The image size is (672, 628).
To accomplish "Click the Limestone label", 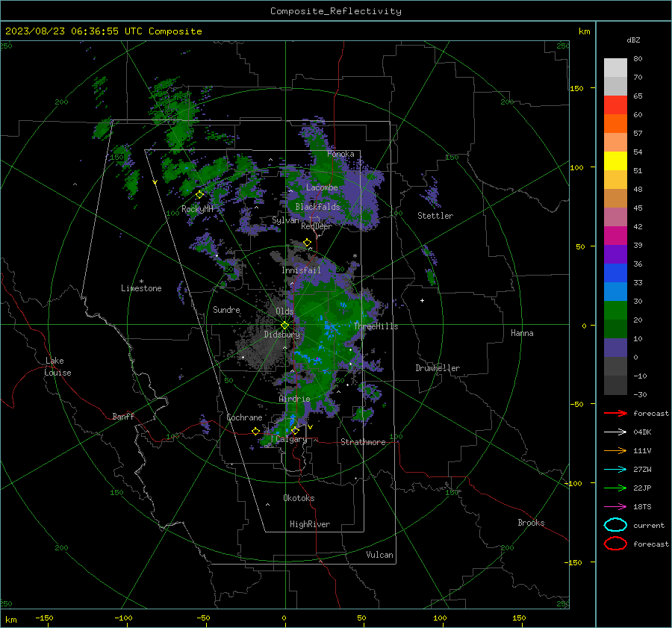I will click(x=141, y=288).
